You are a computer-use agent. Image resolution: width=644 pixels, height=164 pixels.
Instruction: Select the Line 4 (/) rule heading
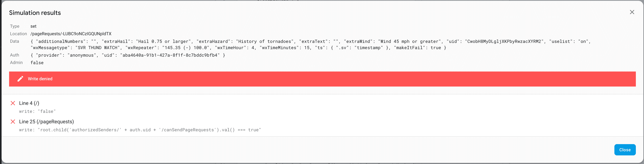tap(29, 103)
